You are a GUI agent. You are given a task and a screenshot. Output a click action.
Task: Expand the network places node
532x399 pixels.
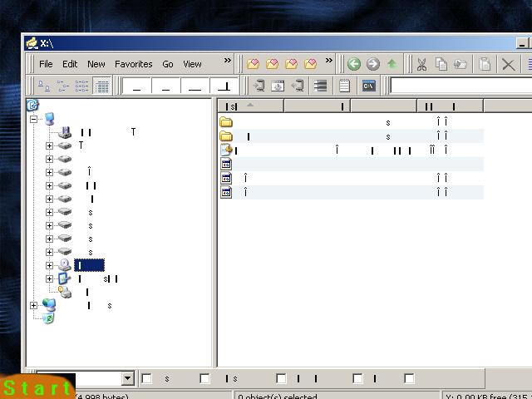[33, 305]
